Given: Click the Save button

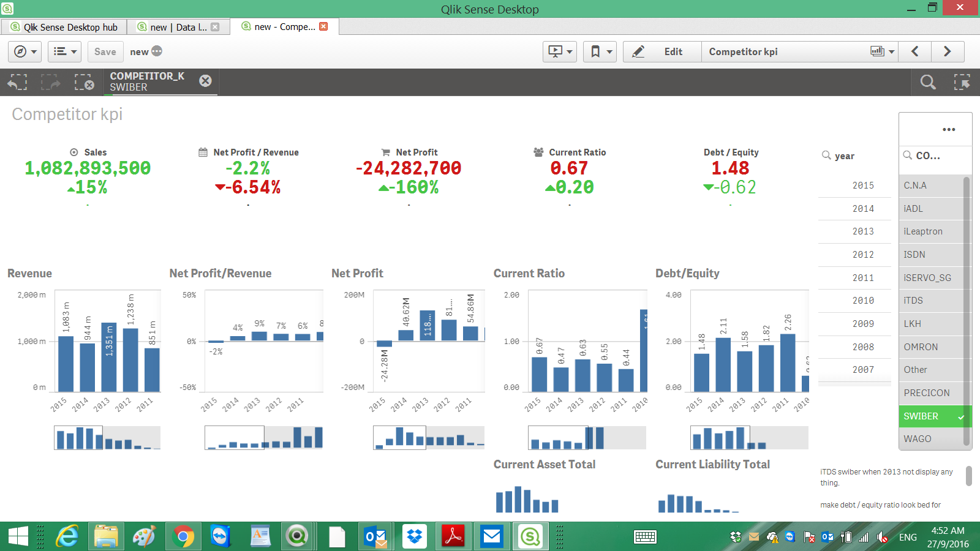Looking at the screenshot, I should pyautogui.click(x=105, y=52).
